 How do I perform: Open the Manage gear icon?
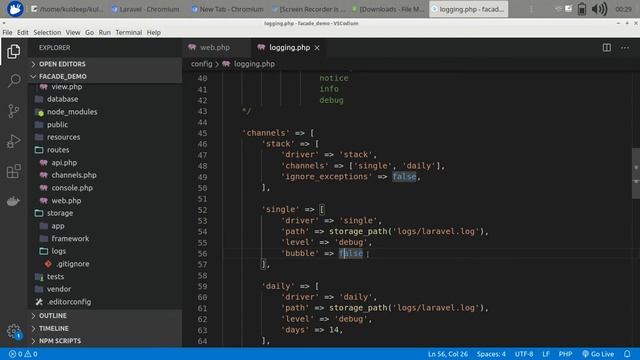(13, 331)
